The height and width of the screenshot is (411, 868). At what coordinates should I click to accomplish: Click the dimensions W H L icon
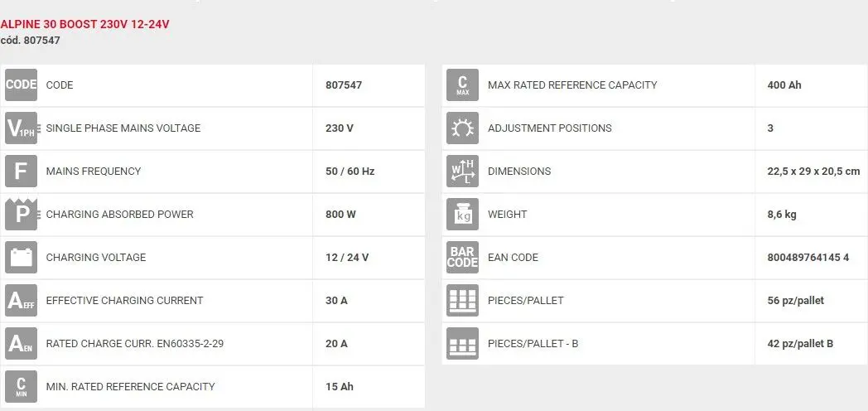[x=463, y=172]
